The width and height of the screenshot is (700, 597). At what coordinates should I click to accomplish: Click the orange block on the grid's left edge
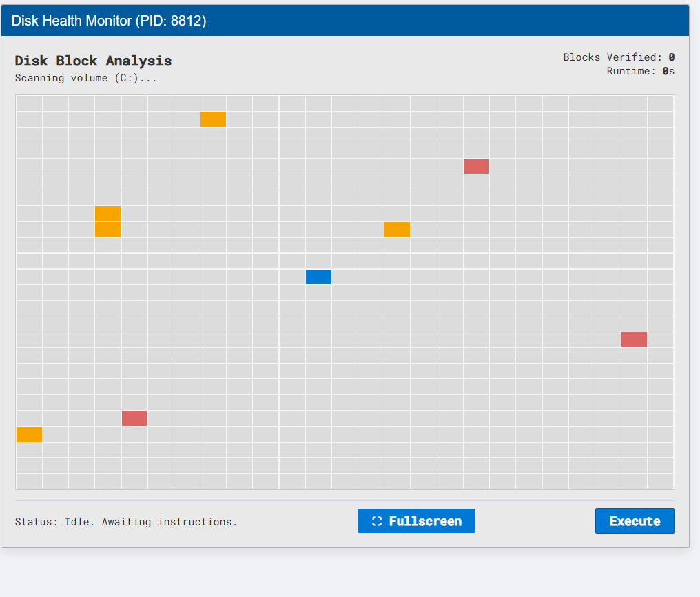pos(29,434)
